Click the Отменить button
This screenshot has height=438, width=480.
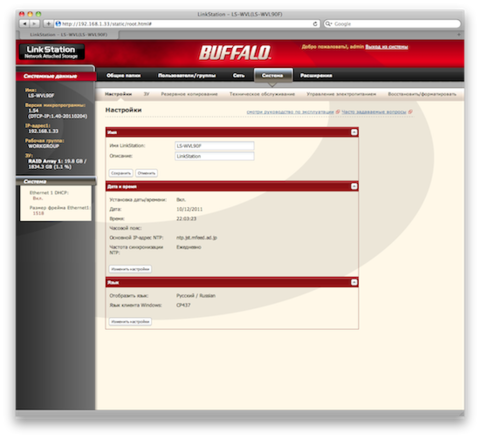coord(146,173)
